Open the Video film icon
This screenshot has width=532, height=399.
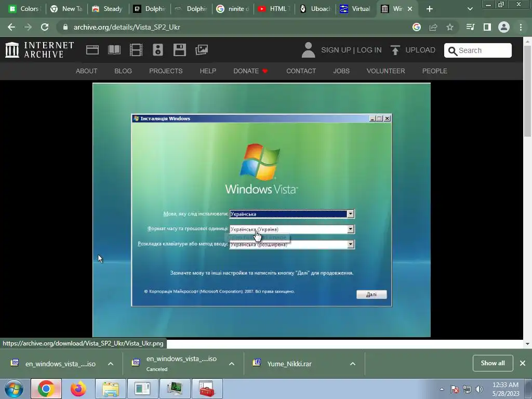pos(136,50)
